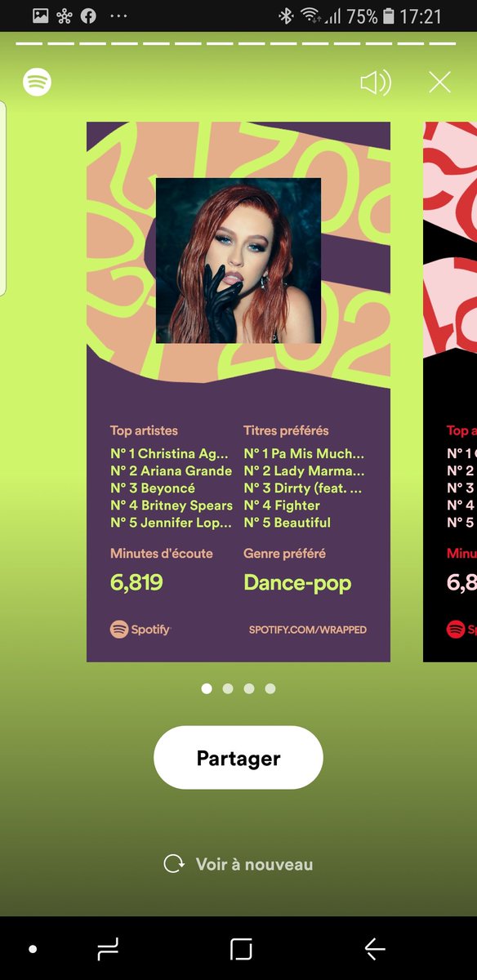Tap the battery icon in status bar
This screenshot has width=477, height=980.
click(x=388, y=16)
